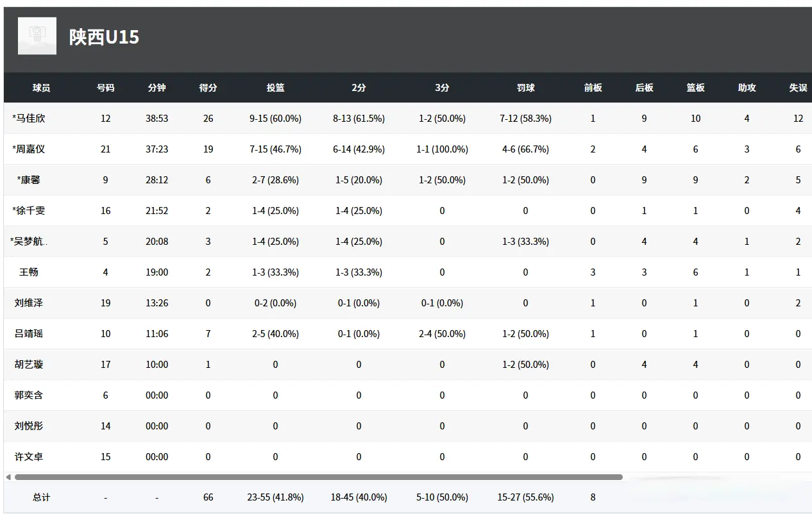
Task: Click the 号码 column header
Action: [x=105, y=88]
